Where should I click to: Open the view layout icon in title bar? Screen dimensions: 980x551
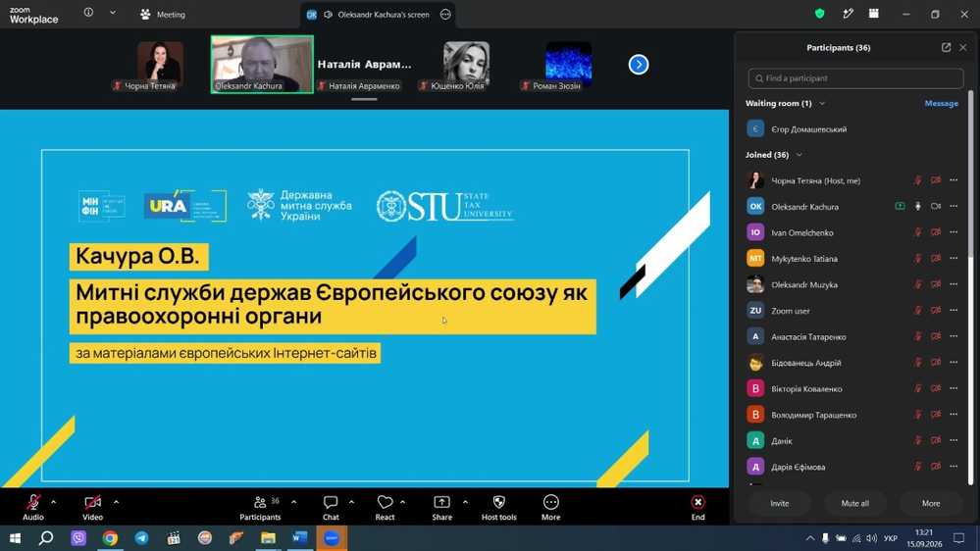point(874,13)
